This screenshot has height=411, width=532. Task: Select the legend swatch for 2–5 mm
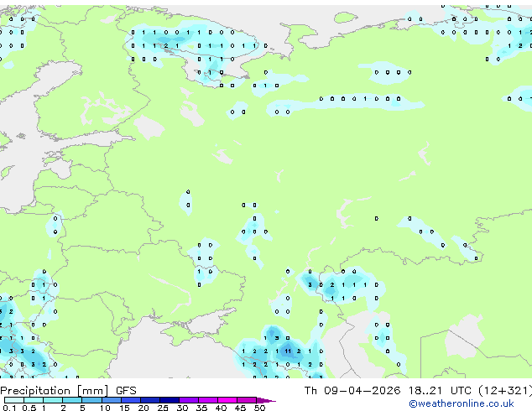click(x=72, y=400)
